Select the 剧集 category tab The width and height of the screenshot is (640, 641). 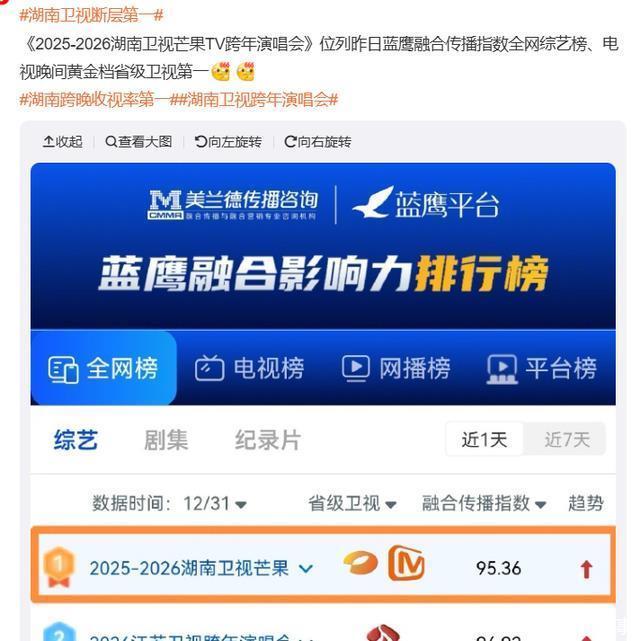click(x=166, y=440)
